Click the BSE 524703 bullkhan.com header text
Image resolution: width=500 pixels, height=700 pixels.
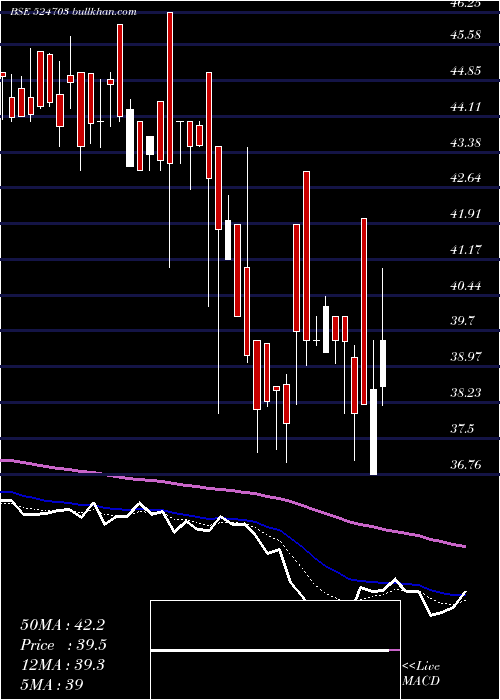73,12
